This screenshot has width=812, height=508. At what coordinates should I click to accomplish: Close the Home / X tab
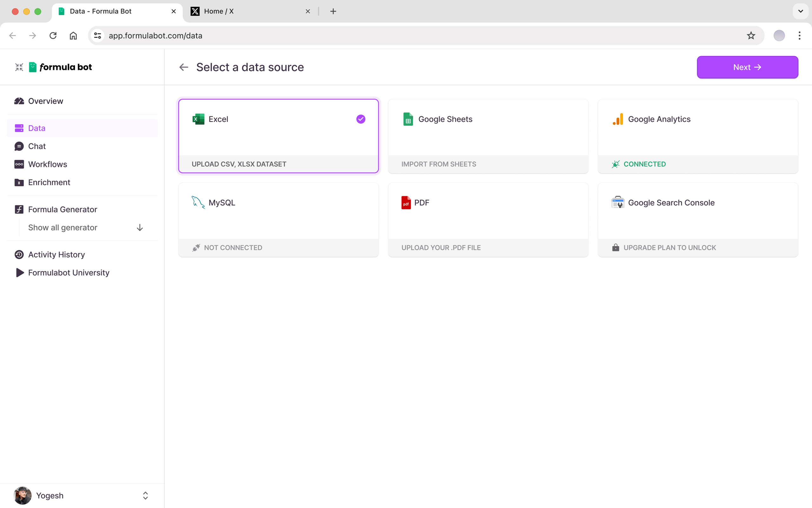[x=308, y=11]
